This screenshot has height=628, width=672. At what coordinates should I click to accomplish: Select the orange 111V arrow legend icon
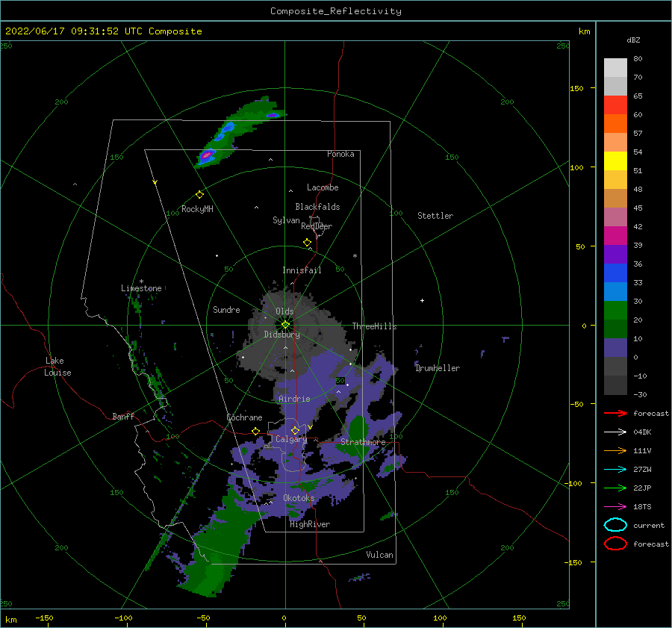click(615, 450)
